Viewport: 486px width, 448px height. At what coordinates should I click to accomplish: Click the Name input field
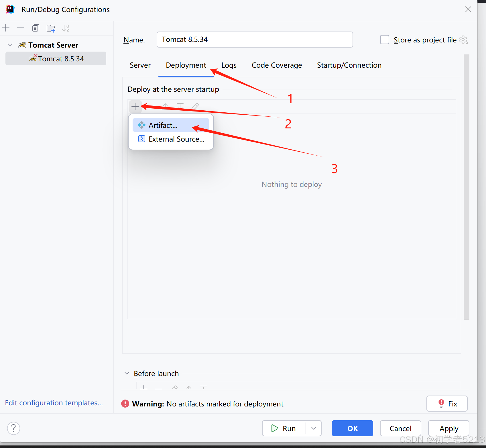coord(255,40)
